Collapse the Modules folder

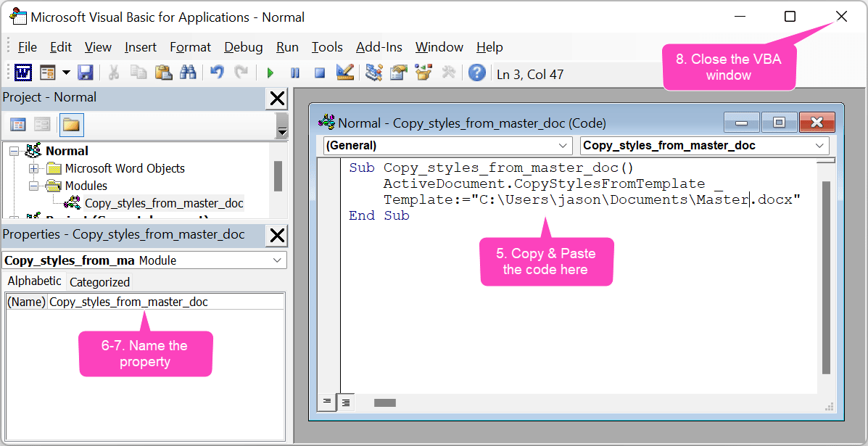pos(33,186)
